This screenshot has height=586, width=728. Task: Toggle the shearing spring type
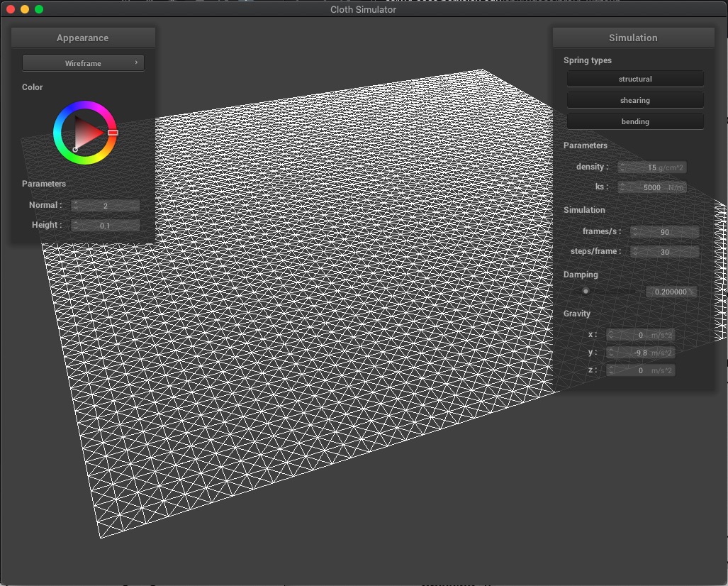[634, 99]
